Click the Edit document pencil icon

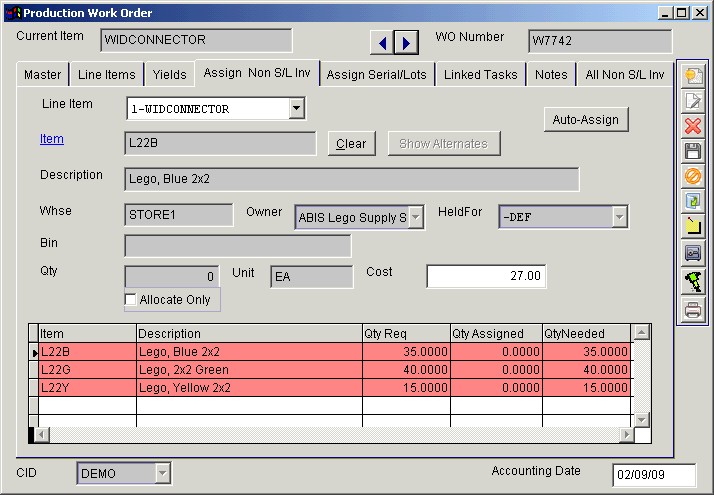click(x=692, y=101)
